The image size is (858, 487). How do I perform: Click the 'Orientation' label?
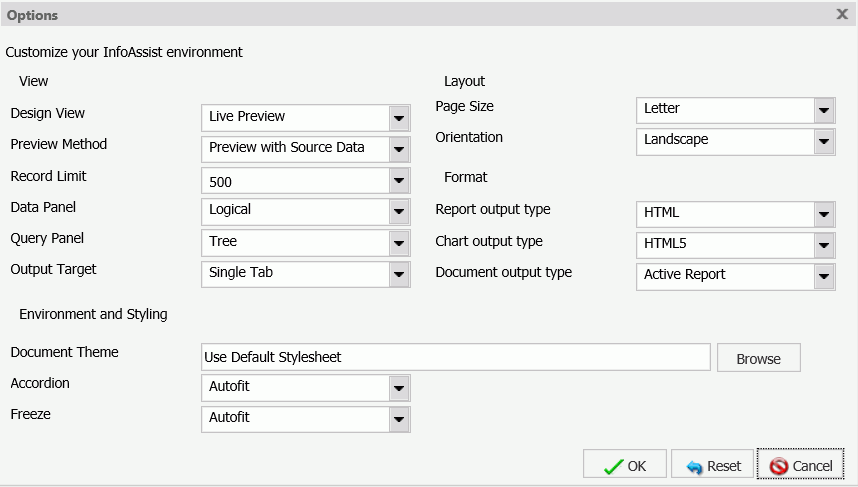click(469, 137)
